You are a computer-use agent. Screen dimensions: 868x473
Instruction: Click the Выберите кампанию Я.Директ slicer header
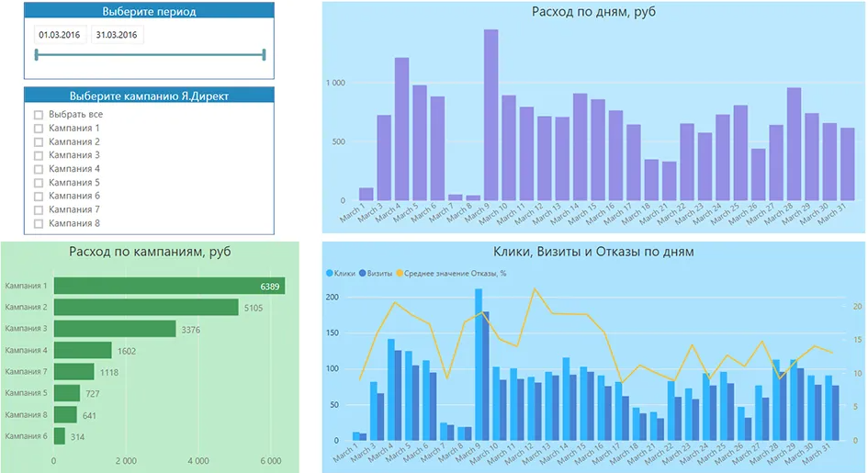point(149,96)
